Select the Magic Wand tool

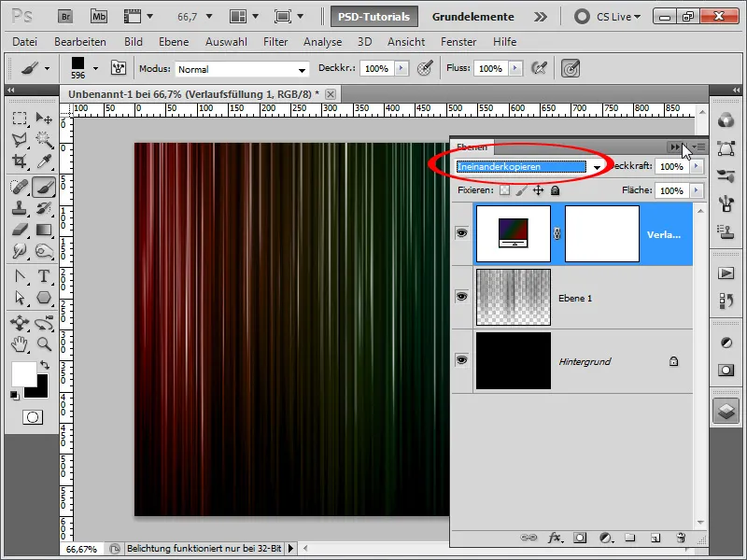[44, 139]
